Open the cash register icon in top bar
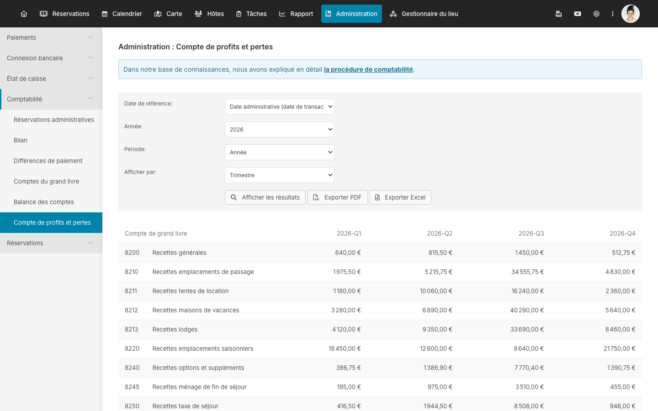This screenshot has width=658, height=411. [559, 14]
